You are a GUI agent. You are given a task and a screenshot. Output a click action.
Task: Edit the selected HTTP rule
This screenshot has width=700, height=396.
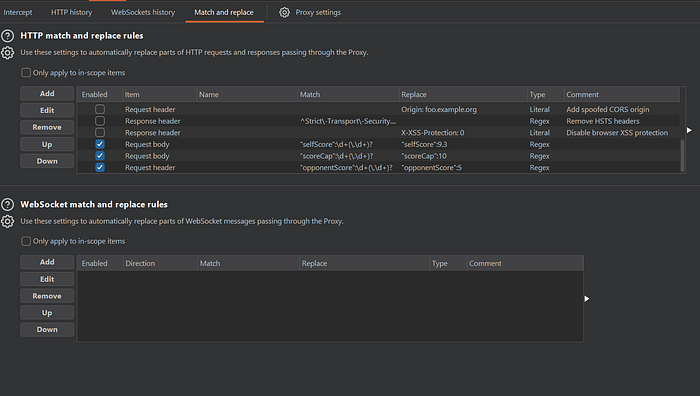point(47,110)
